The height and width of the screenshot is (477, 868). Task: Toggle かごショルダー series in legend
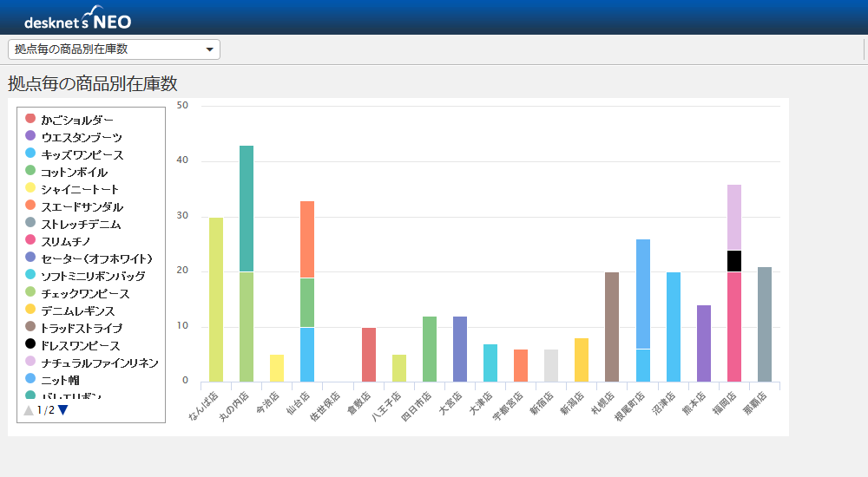(x=76, y=120)
